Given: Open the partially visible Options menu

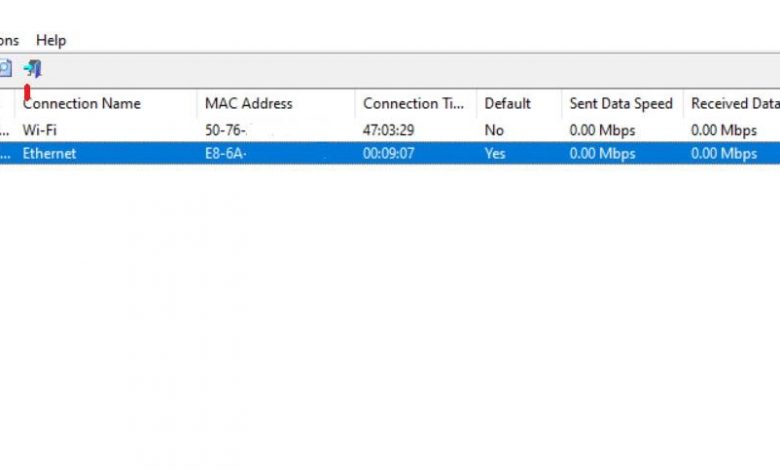Looking at the screenshot, I should 9,40.
